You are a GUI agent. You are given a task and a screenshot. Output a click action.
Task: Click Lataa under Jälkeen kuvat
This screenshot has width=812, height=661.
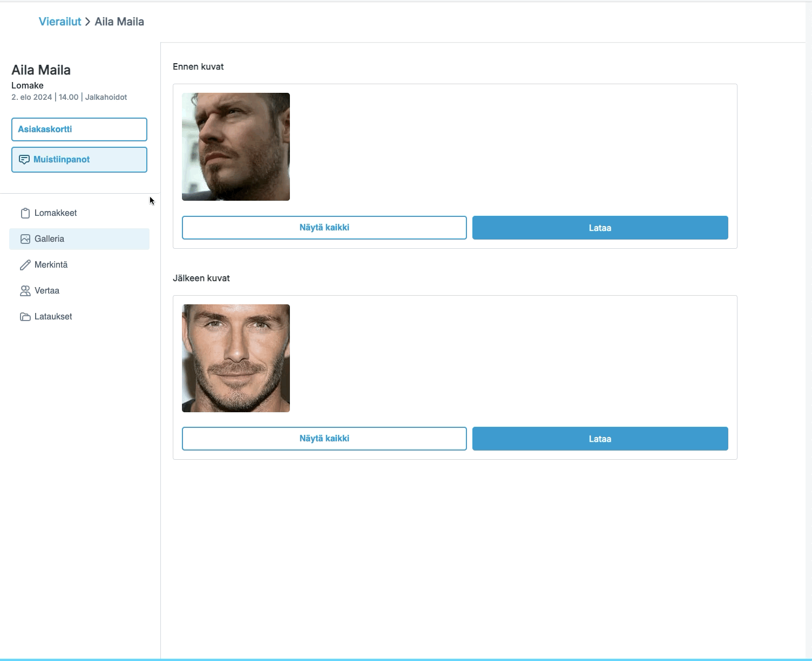click(x=600, y=439)
